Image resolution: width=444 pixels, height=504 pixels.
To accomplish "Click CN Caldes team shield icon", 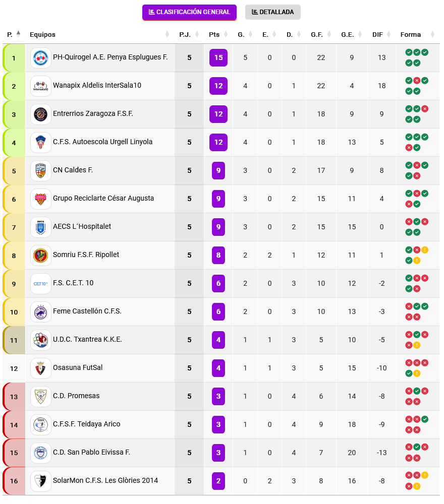I will (x=41, y=171).
